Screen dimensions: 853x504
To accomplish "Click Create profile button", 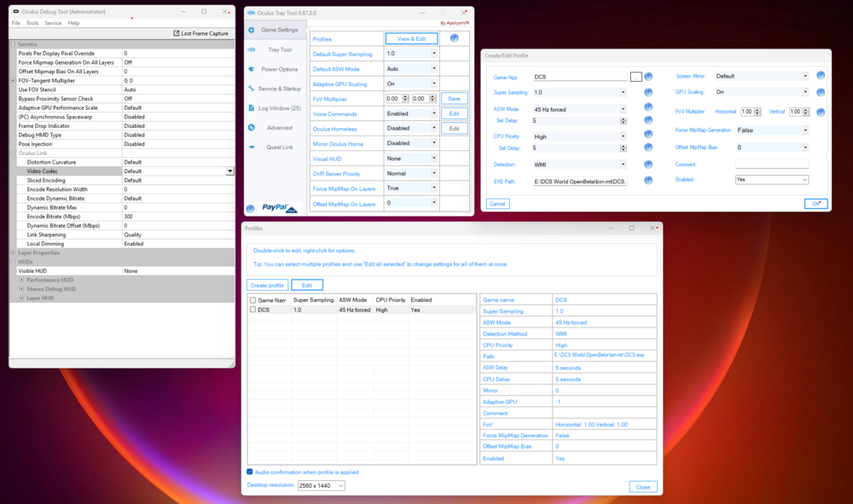I will click(x=267, y=285).
